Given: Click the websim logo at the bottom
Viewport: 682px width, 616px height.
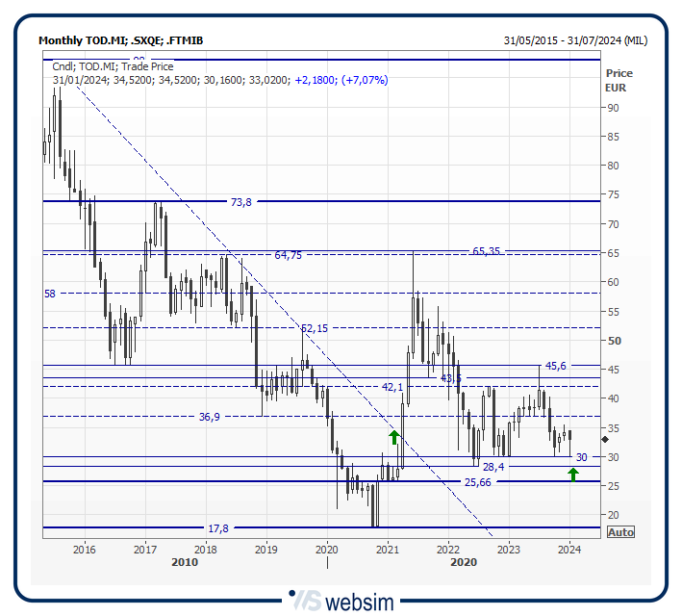Looking at the screenshot, I should click(341, 602).
